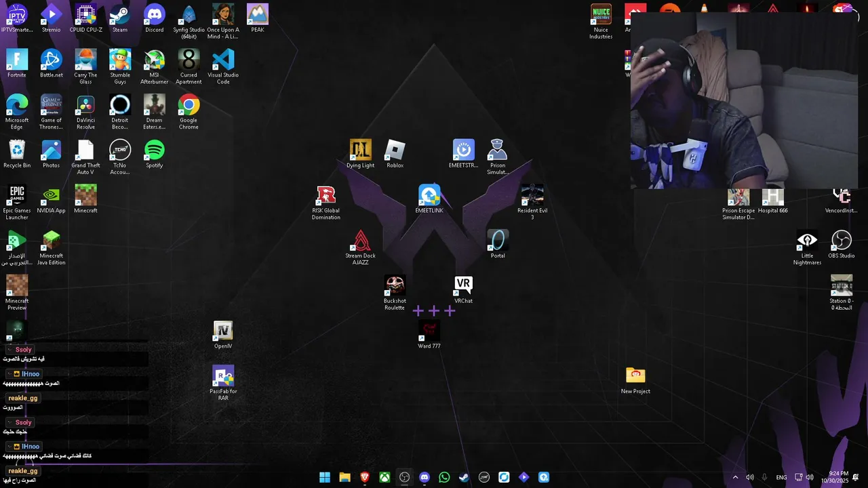Launch the Stremio desktop shortcut
The width and height of the screenshot is (868, 488).
[x=51, y=19]
